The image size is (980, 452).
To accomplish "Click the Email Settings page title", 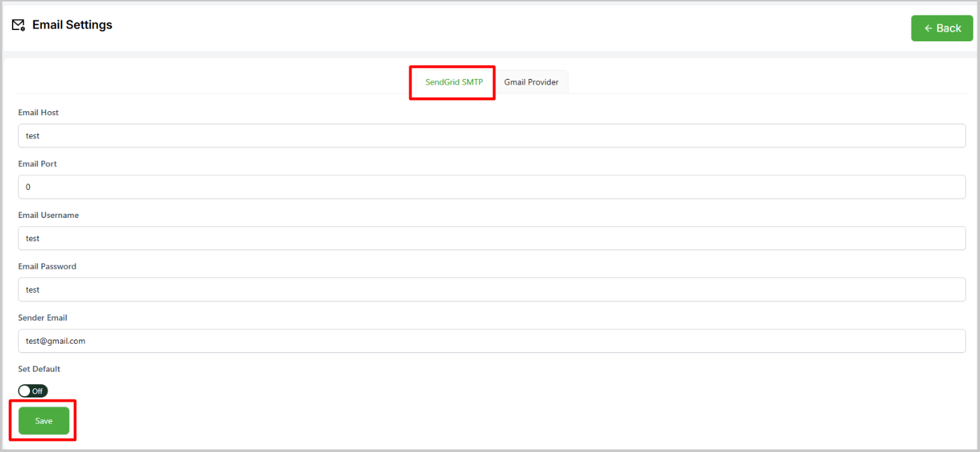I will click(x=72, y=25).
